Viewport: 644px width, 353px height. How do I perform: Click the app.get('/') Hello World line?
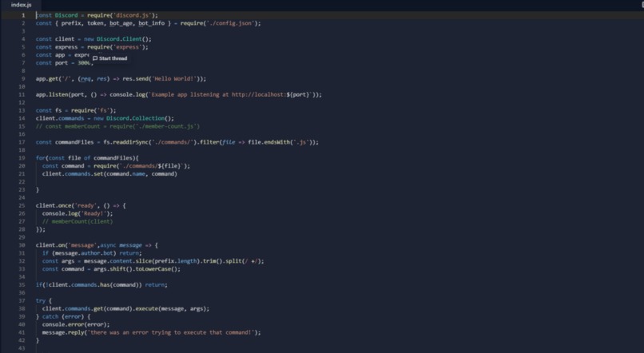pos(121,79)
